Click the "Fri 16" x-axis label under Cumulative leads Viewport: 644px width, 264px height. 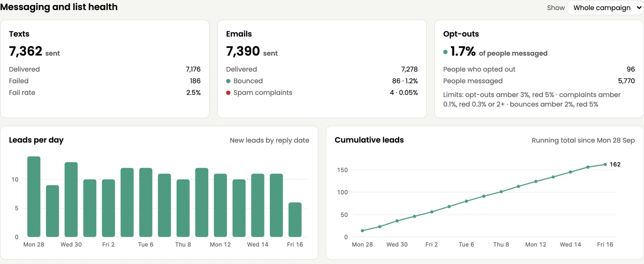click(605, 244)
